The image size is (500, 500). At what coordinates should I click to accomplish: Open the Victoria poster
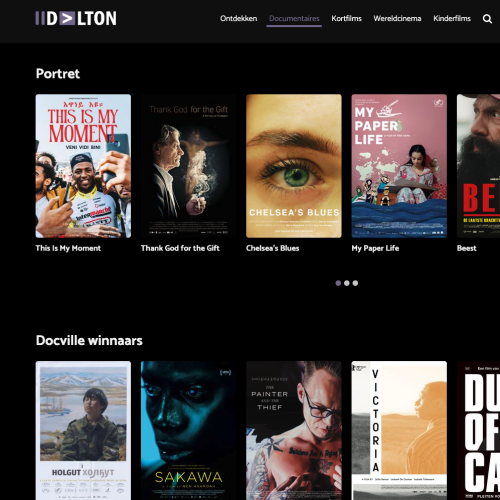point(399,430)
